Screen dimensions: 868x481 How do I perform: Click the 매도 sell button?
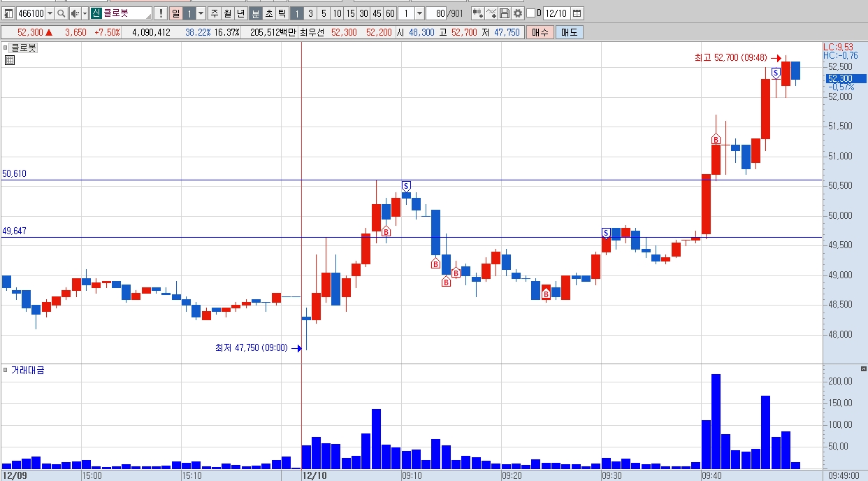569,32
